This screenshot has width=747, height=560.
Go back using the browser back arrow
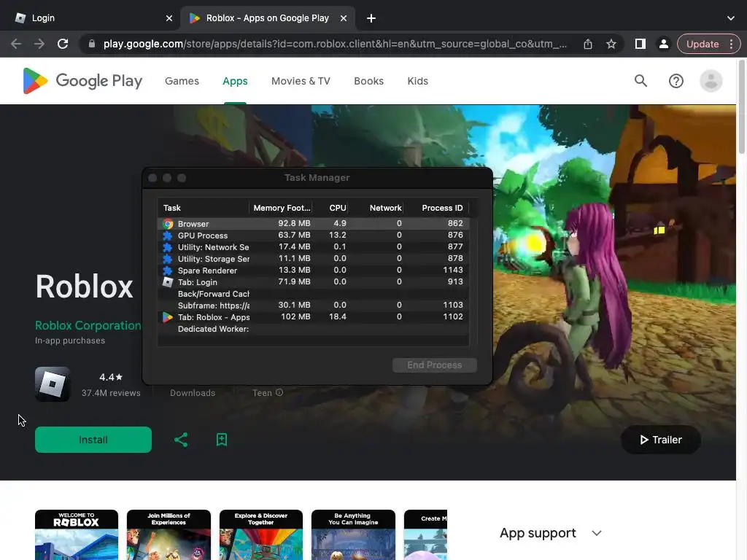[x=16, y=44]
